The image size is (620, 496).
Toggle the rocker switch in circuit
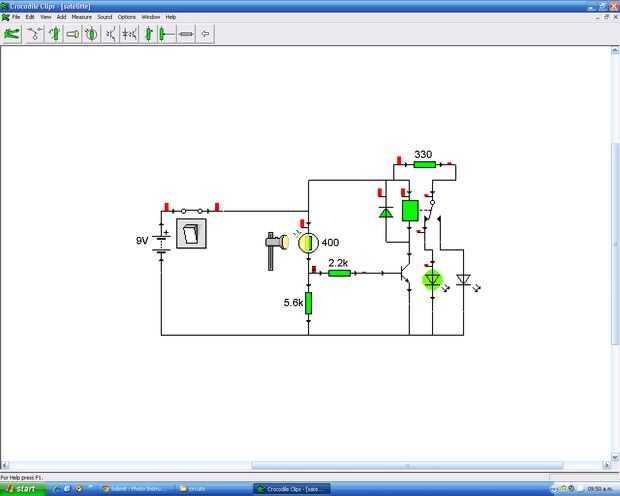pos(191,233)
